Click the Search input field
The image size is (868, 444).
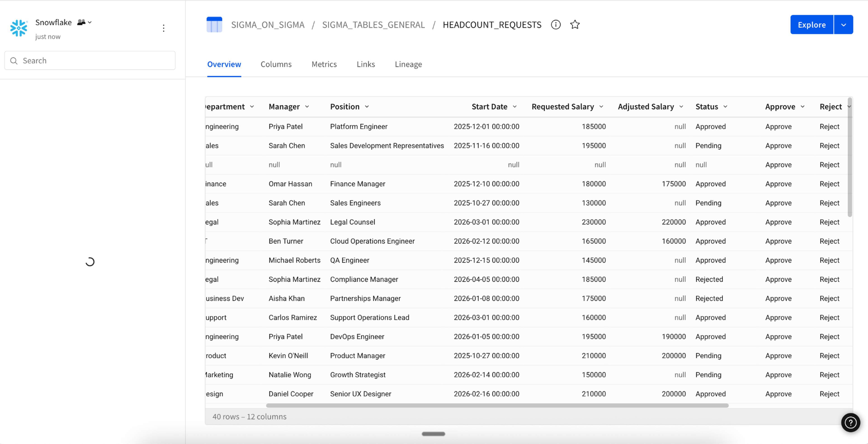click(90, 61)
